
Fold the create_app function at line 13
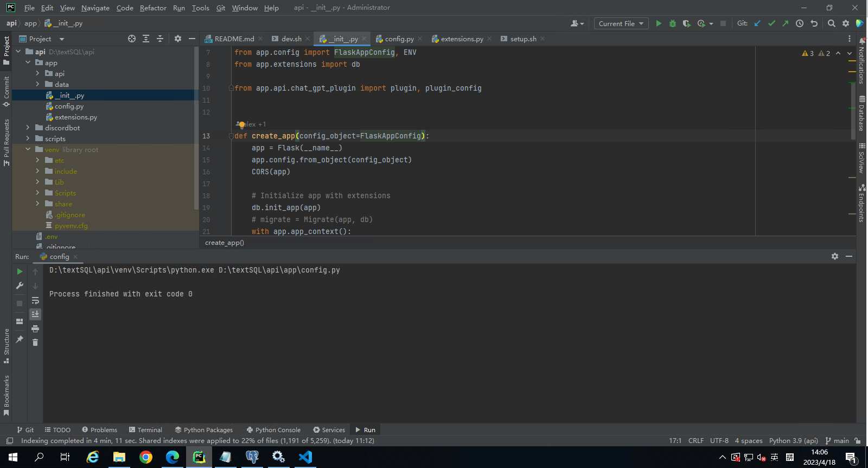coord(231,136)
